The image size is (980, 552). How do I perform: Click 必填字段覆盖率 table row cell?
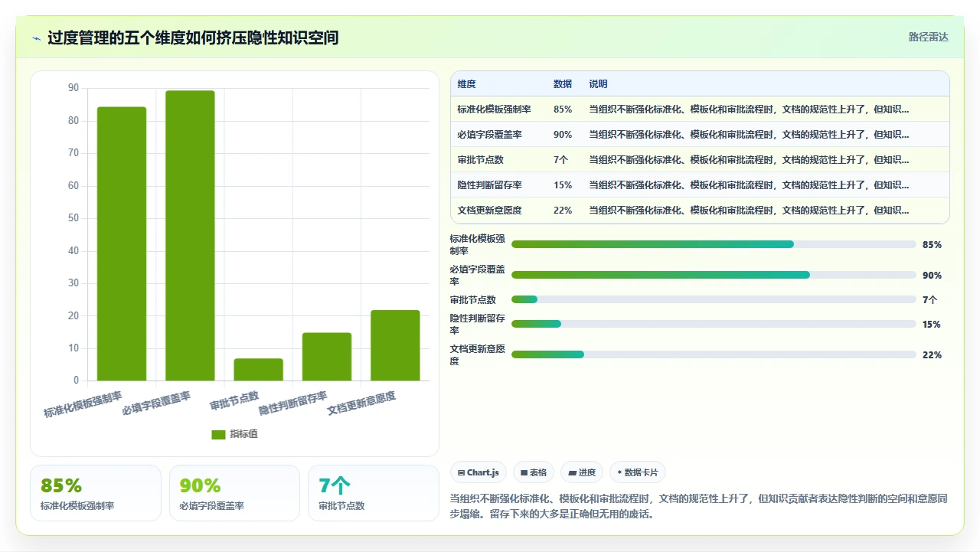pos(490,135)
